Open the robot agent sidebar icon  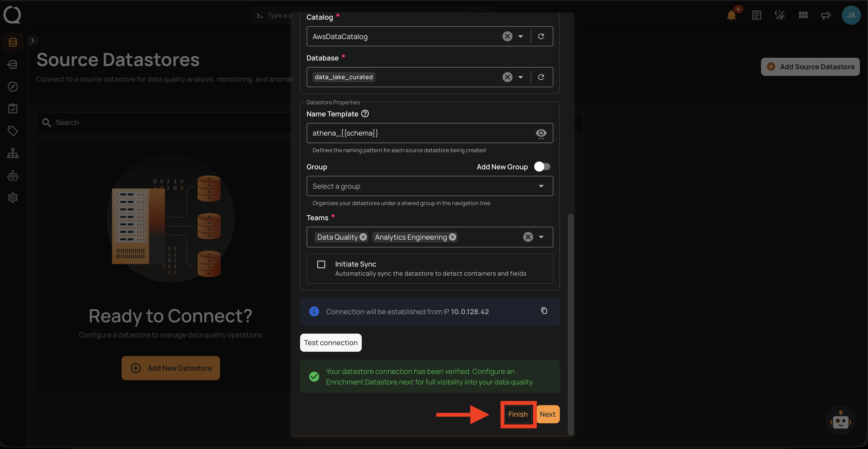(13, 175)
